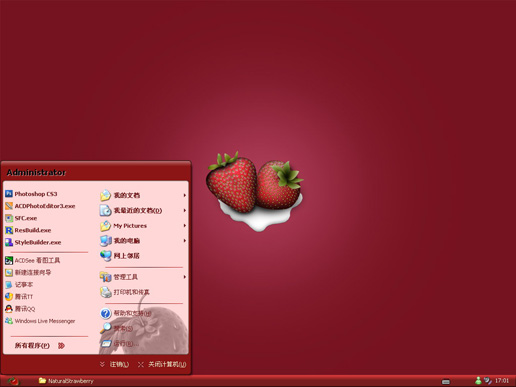
Task: Click the Administrator user name header
Action: 36,172
